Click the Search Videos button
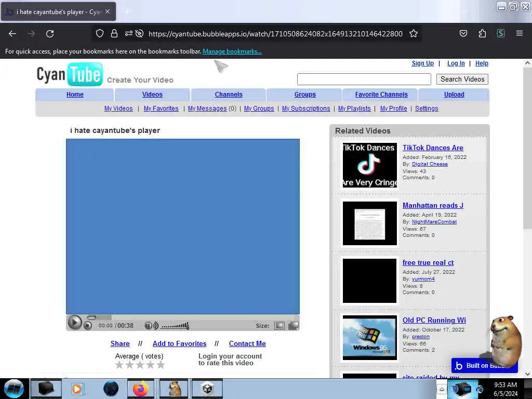The width and height of the screenshot is (532, 399). pyautogui.click(x=462, y=79)
